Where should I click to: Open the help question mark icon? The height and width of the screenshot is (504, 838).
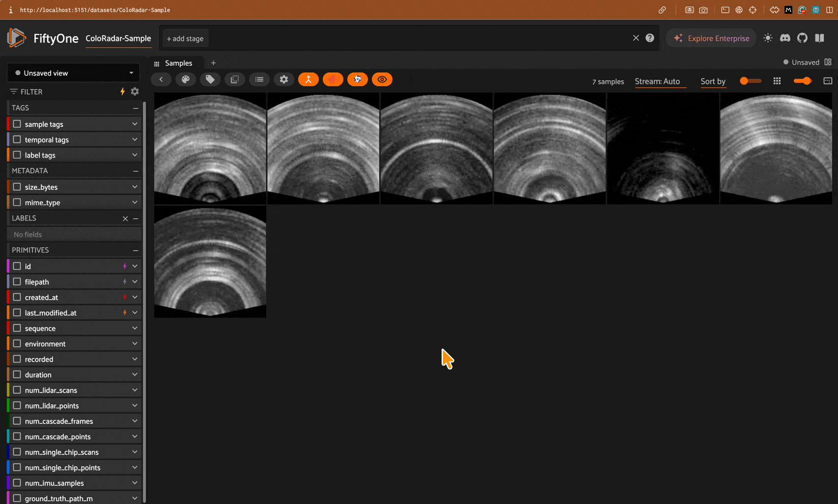pyautogui.click(x=650, y=38)
